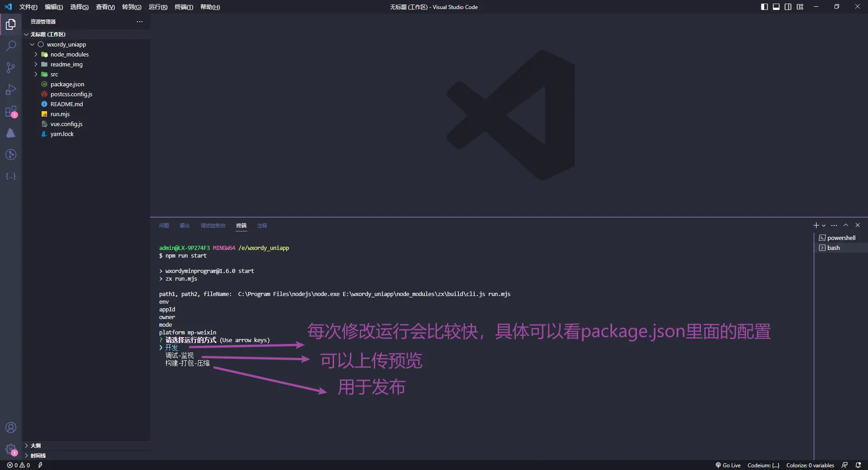Image resolution: width=868 pixels, height=470 pixels.
Task: Expand the 大纲 outline section
Action: tap(86, 446)
